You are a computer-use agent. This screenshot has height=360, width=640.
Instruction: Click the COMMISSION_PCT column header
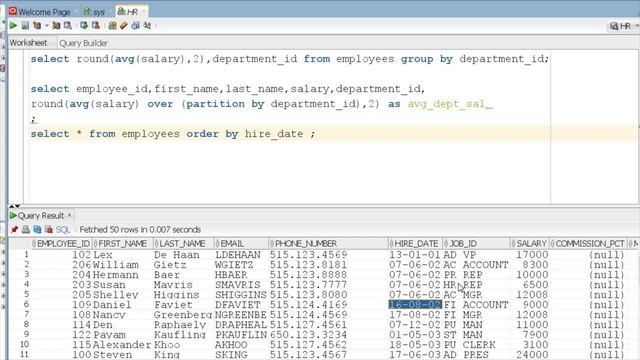pos(588,244)
